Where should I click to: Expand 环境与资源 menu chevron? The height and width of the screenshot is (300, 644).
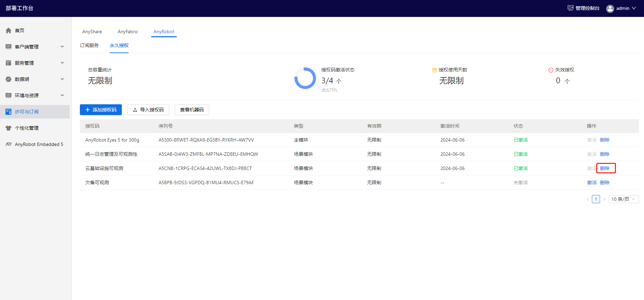[x=62, y=95]
